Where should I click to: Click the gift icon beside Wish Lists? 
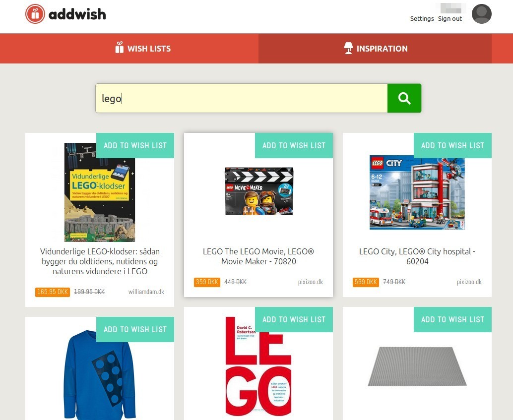click(x=120, y=48)
